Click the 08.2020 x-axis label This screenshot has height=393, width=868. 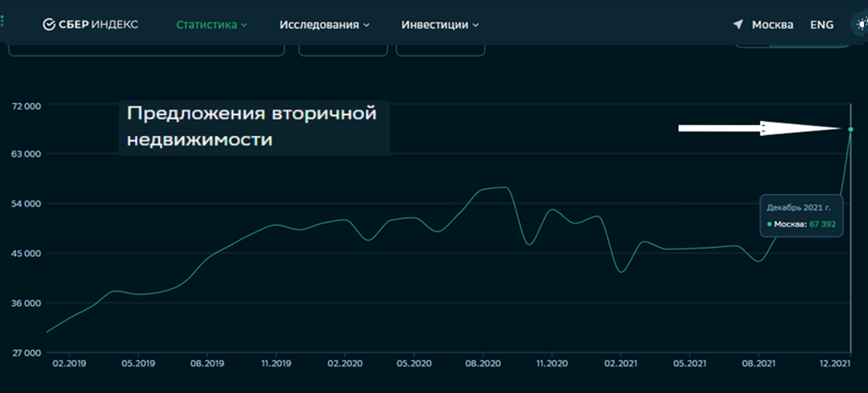(483, 364)
